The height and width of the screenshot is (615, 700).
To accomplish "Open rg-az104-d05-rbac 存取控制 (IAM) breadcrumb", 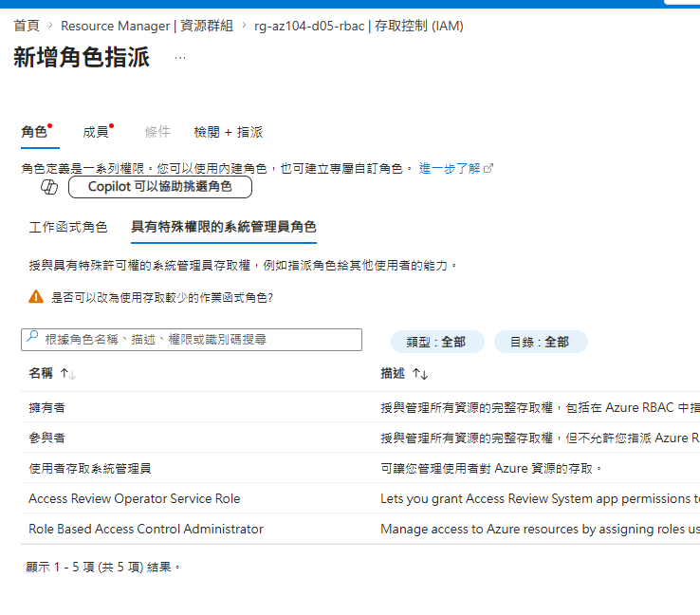I will [359, 26].
